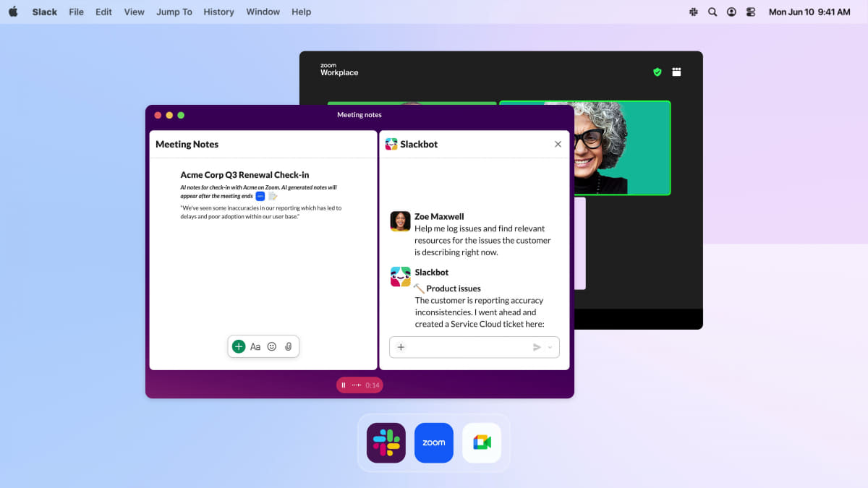Click the Slackbot panel title text
Image resolution: width=868 pixels, height=488 pixels.
pyautogui.click(x=419, y=144)
